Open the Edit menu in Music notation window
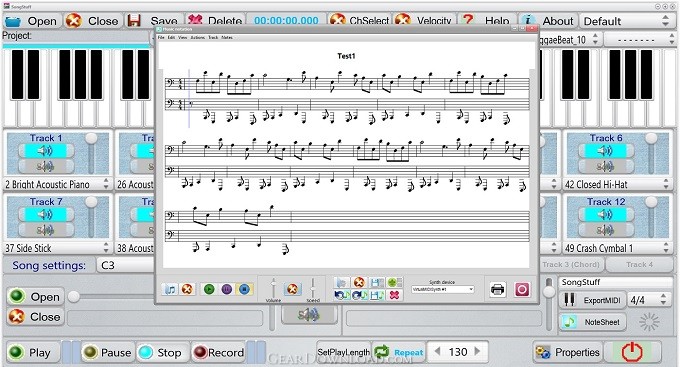Image resolution: width=680 pixels, height=367 pixels. [171, 38]
